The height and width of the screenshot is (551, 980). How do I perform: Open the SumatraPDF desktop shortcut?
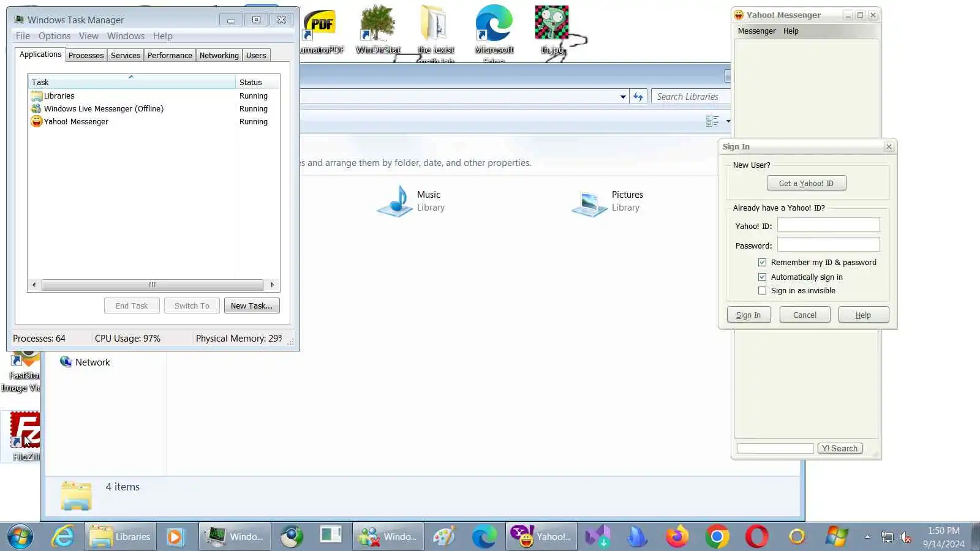[x=322, y=29]
